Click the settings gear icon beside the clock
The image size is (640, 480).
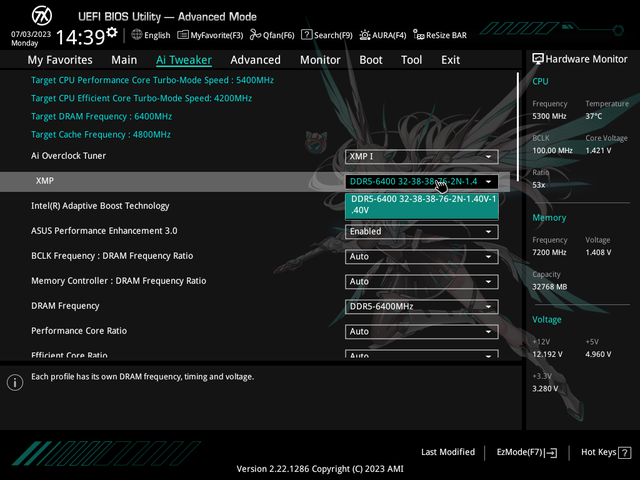pyautogui.click(x=112, y=33)
